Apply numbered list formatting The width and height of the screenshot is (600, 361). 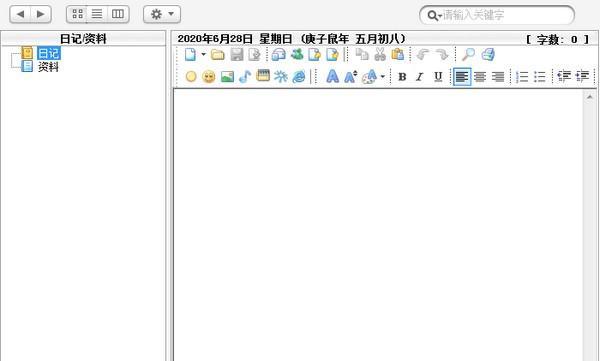(522, 77)
